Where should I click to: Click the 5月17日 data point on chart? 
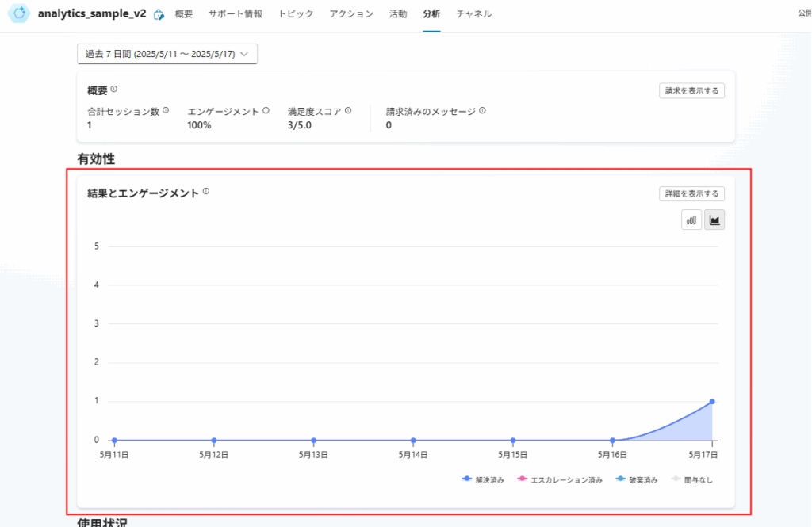click(712, 402)
